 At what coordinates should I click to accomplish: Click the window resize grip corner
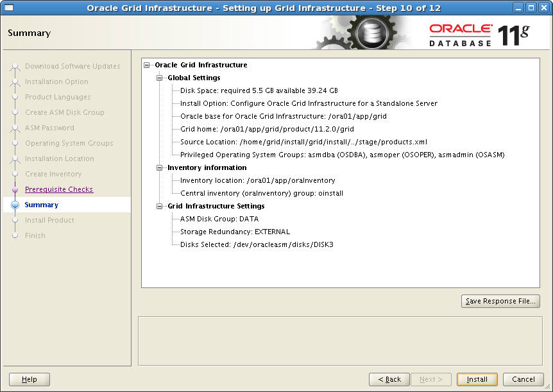547,387
